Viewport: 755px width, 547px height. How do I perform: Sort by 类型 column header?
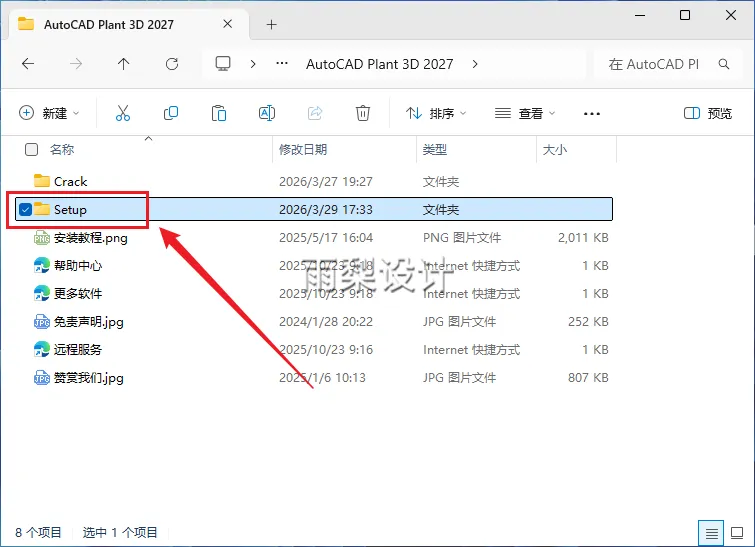click(x=435, y=150)
